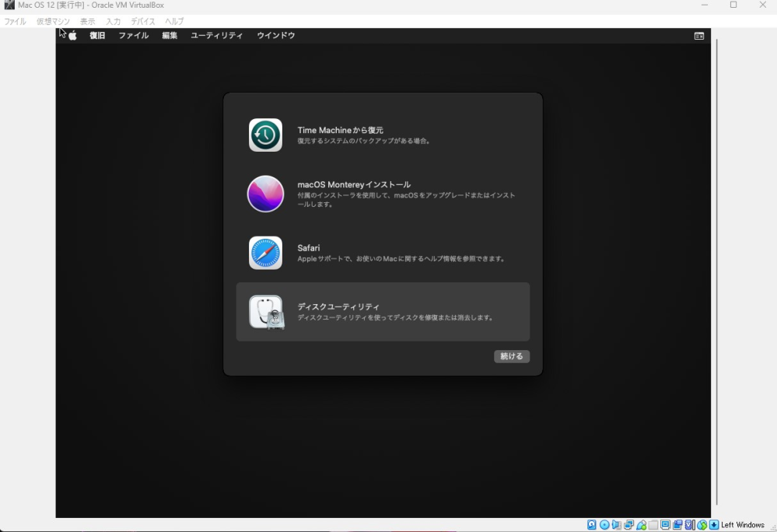
Task: Open the ディスクユーティリティ (Disk Utility) icon
Action: [x=265, y=310]
